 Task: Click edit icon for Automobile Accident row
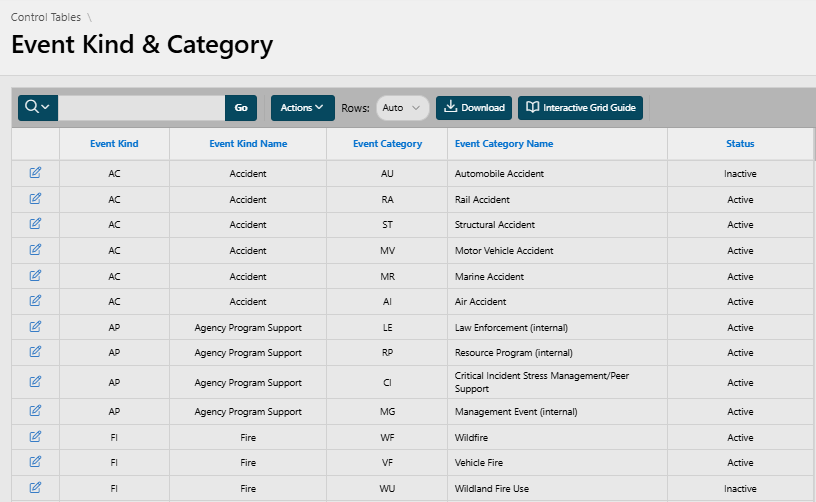pyautogui.click(x=35, y=173)
